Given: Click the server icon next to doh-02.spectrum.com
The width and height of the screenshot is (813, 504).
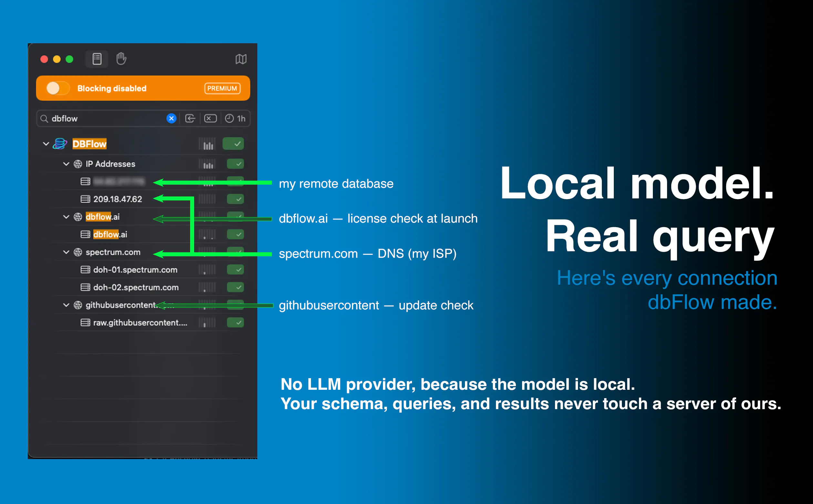Looking at the screenshot, I should (85, 287).
